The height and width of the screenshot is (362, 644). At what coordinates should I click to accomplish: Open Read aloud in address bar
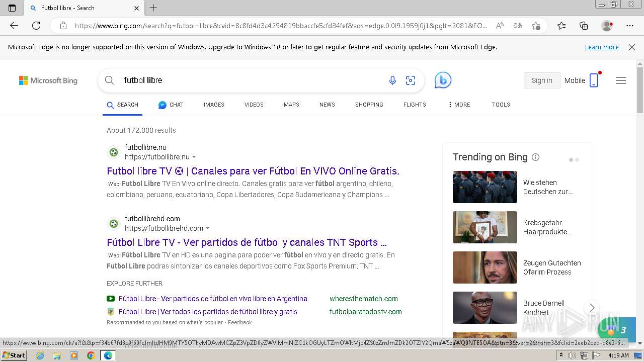coord(500,26)
